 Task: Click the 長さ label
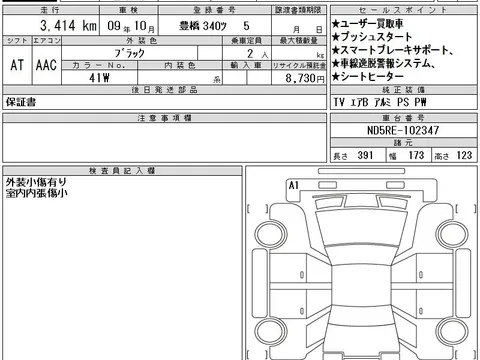click(x=340, y=156)
